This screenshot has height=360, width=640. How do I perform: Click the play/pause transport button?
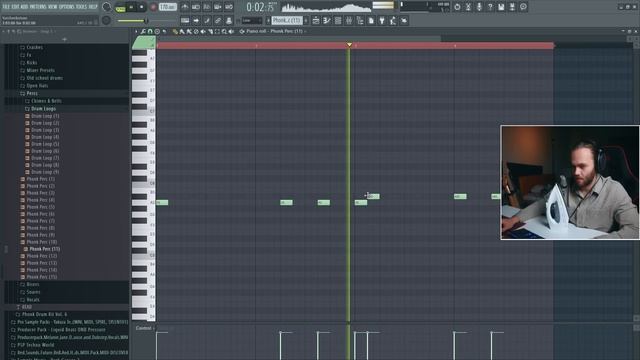coord(131,7)
